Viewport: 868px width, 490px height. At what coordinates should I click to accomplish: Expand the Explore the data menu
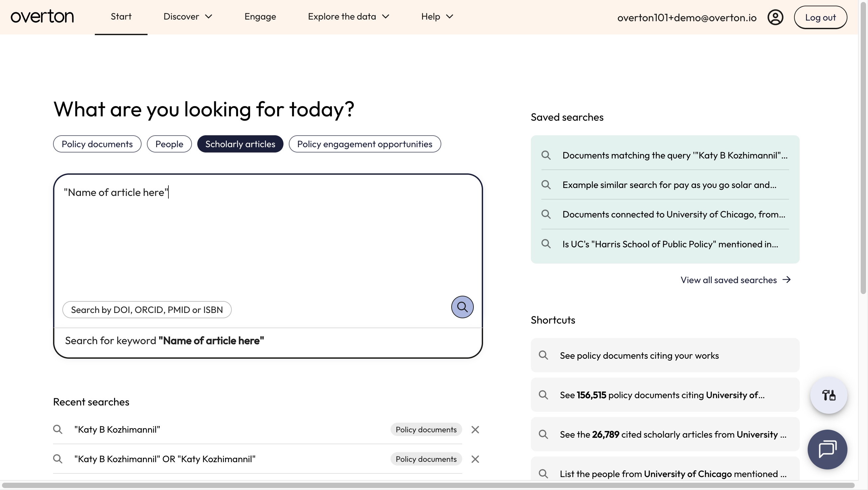click(348, 17)
